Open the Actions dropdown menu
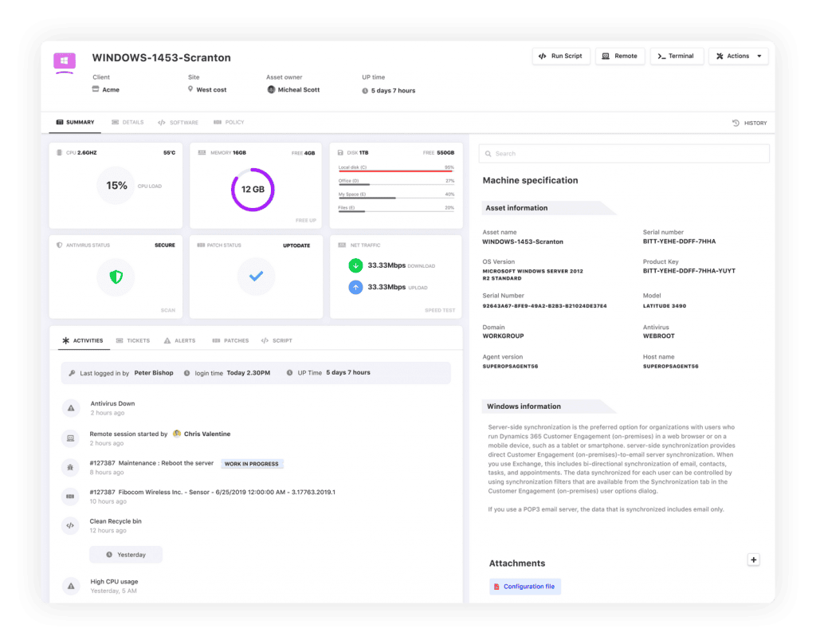The image size is (816, 644). tap(738, 57)
